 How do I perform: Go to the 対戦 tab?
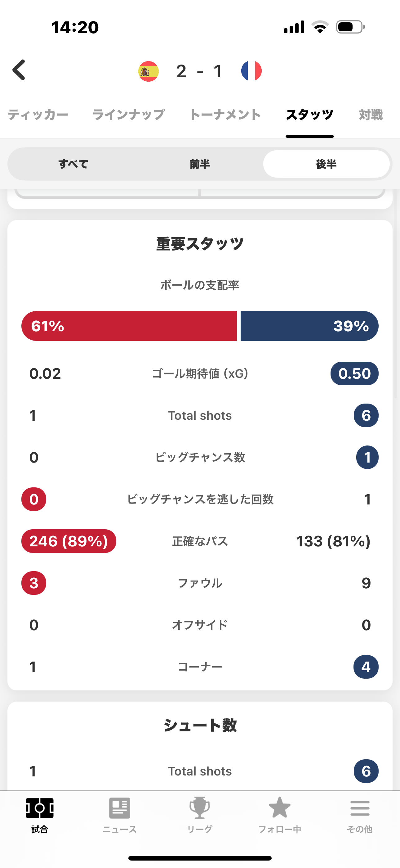tap(371, 115)
